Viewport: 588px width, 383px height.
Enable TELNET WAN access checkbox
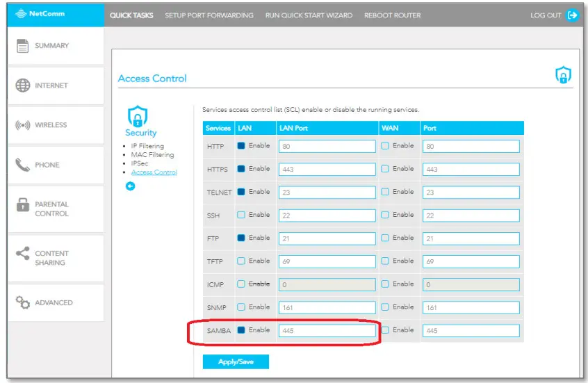point(385,192)
